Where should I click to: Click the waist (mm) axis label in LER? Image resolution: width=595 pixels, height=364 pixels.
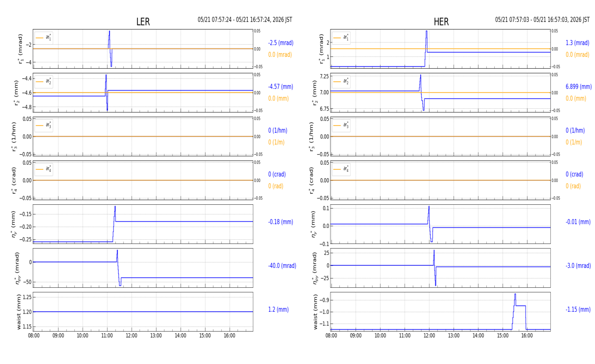19,312
